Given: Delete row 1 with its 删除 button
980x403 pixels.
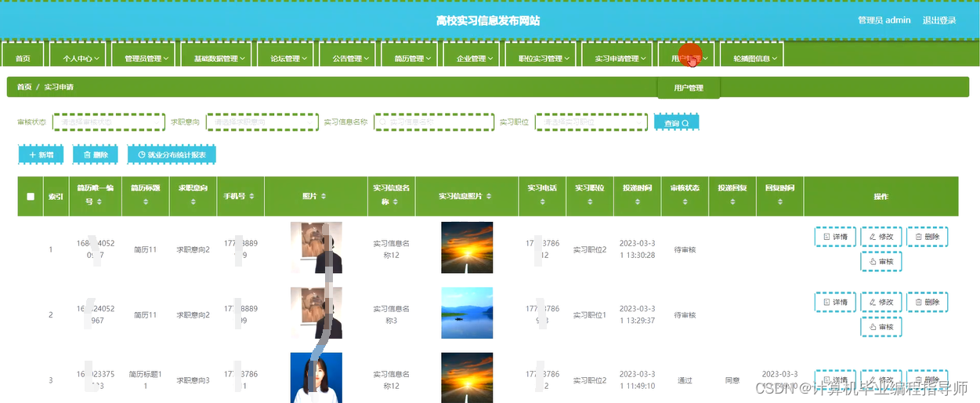Looking at the screenshot, I should (928, 236).
